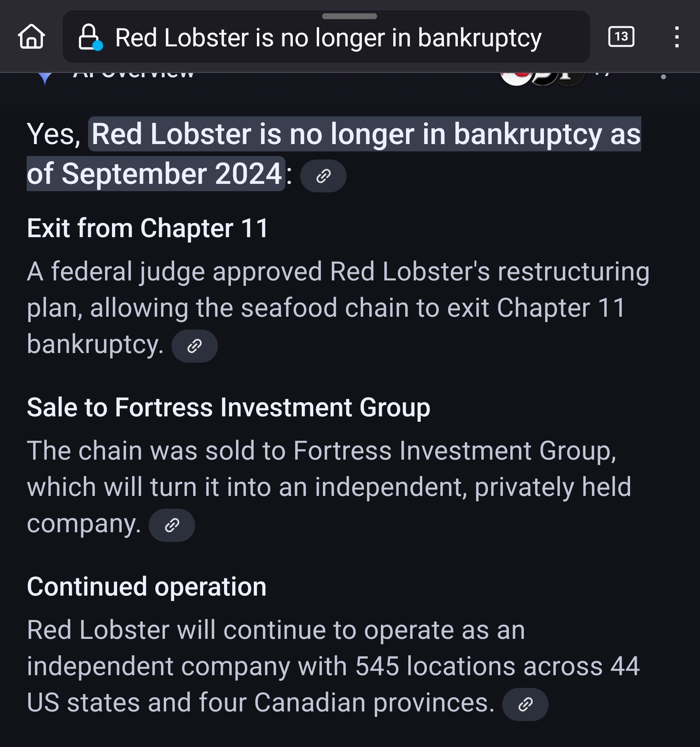Tap the browser home icon
This screenshot has height=747, width=700.
(31, 37)
